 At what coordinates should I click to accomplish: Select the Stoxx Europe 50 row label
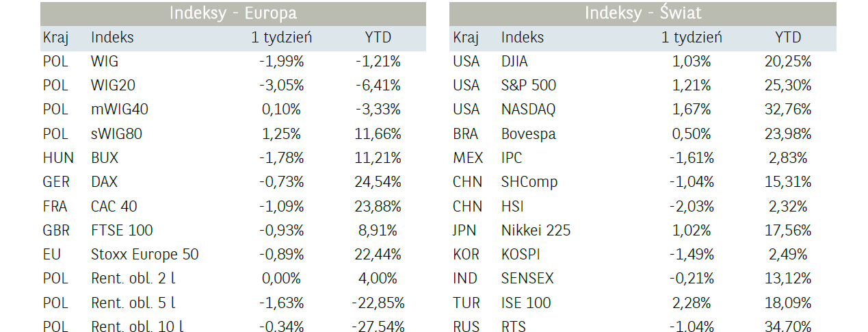click(144, 255)
